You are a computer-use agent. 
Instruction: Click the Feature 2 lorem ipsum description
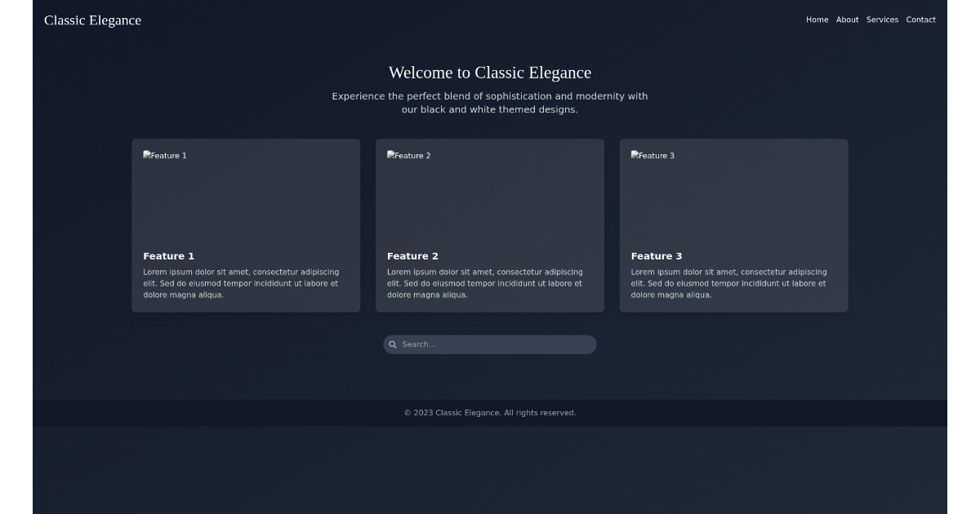pos(485,284)
